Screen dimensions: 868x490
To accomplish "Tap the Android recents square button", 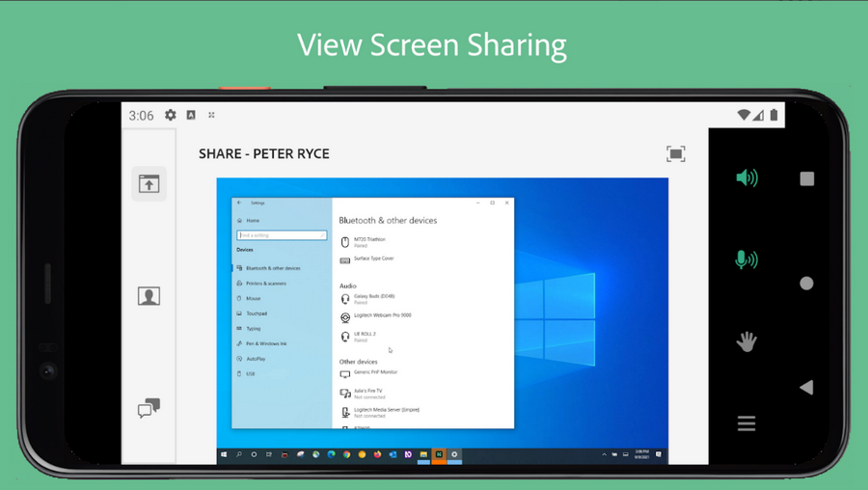I will point(807,178).
